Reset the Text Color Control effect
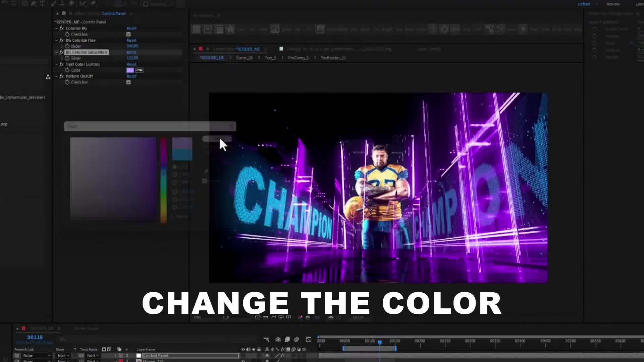 click(x=131, y=64)
